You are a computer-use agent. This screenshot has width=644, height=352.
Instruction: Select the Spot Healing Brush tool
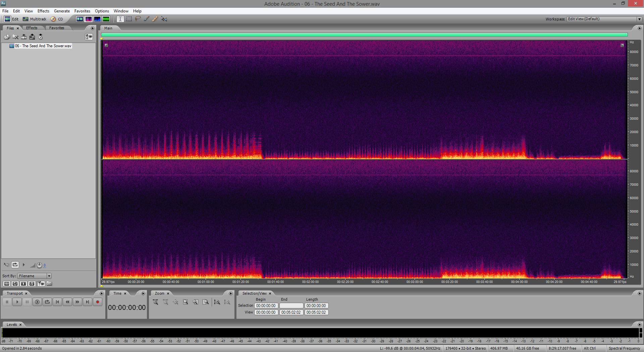coord(155,19)
